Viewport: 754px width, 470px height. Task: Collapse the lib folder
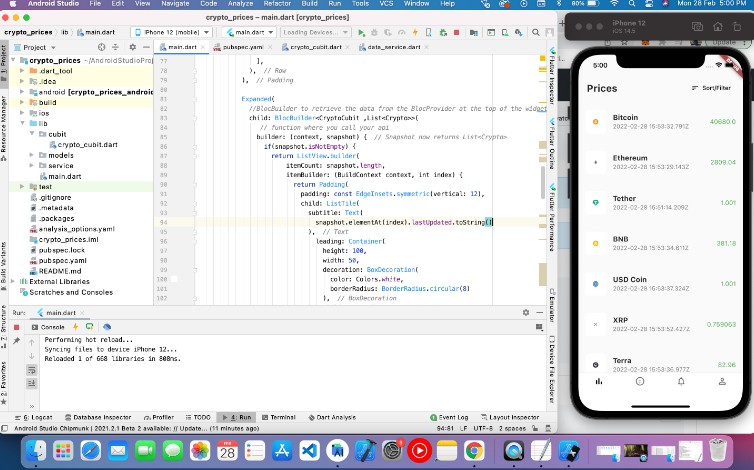pyautogui.click(x=22, y=124)
